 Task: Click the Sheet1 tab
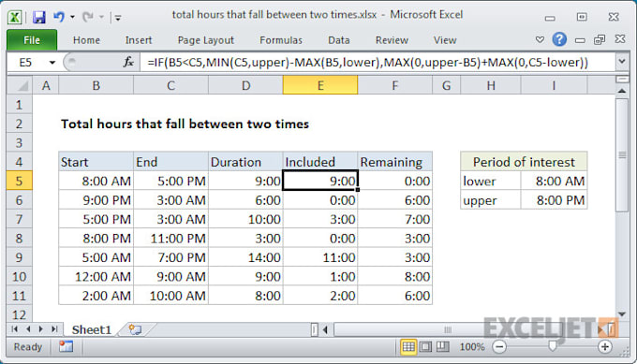92,329
